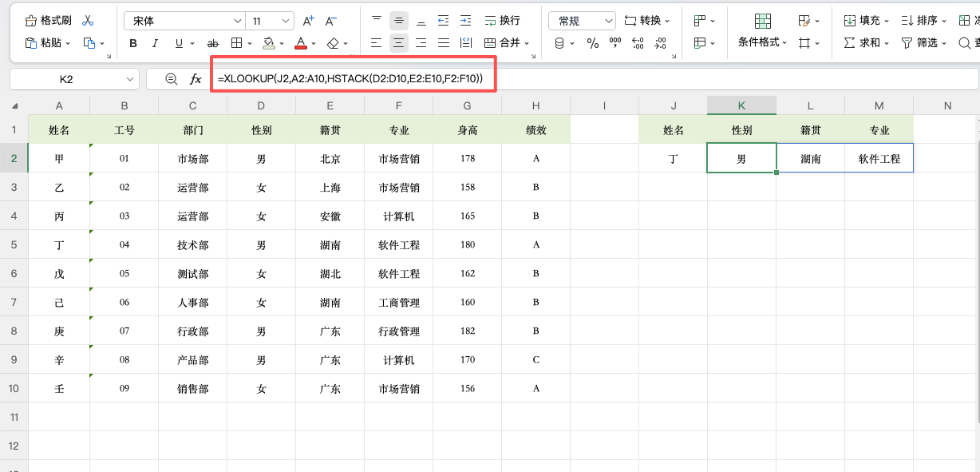Screen dimensions: 980x472
Task: Select column header K
Action: (x=741, y=105)
